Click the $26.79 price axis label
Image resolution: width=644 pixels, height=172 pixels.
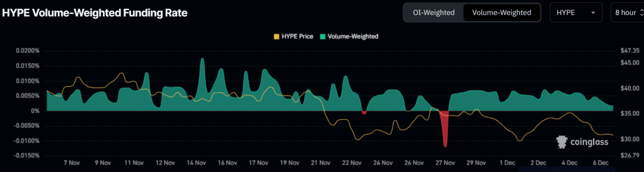pyautogui.click(x=629, y=156)
